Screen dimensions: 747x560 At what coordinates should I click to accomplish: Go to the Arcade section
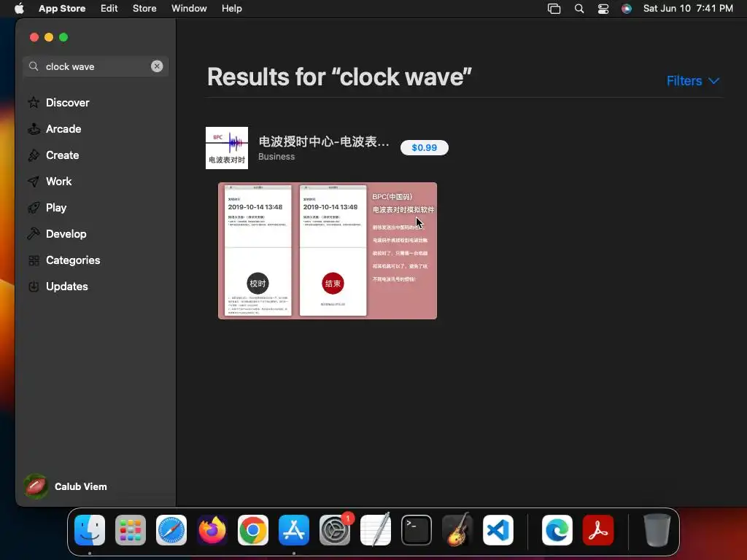(63, 128)
